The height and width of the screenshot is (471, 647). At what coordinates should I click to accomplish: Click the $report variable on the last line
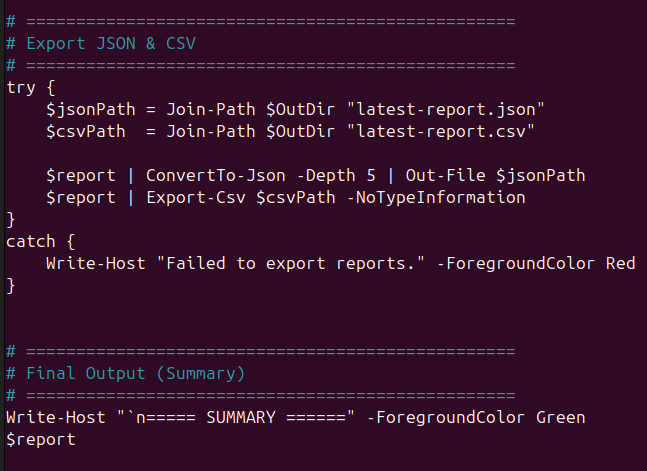coord(41,439)
